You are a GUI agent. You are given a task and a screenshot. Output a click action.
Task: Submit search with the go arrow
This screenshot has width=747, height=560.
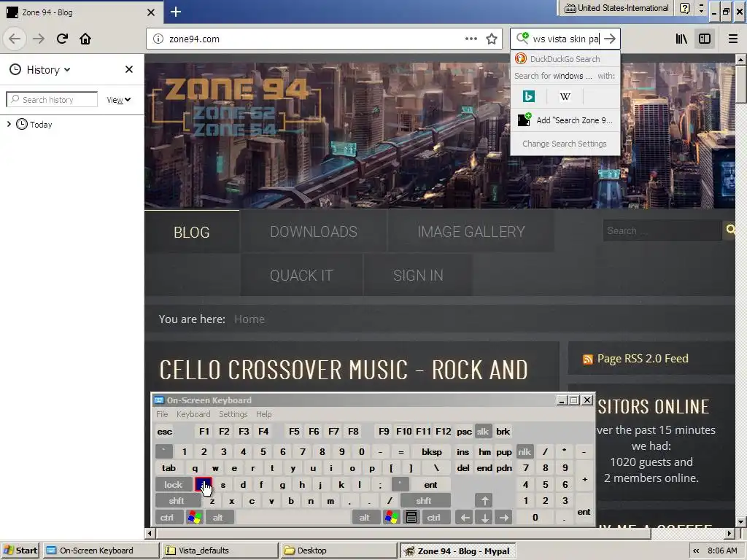tap(610, 39)
